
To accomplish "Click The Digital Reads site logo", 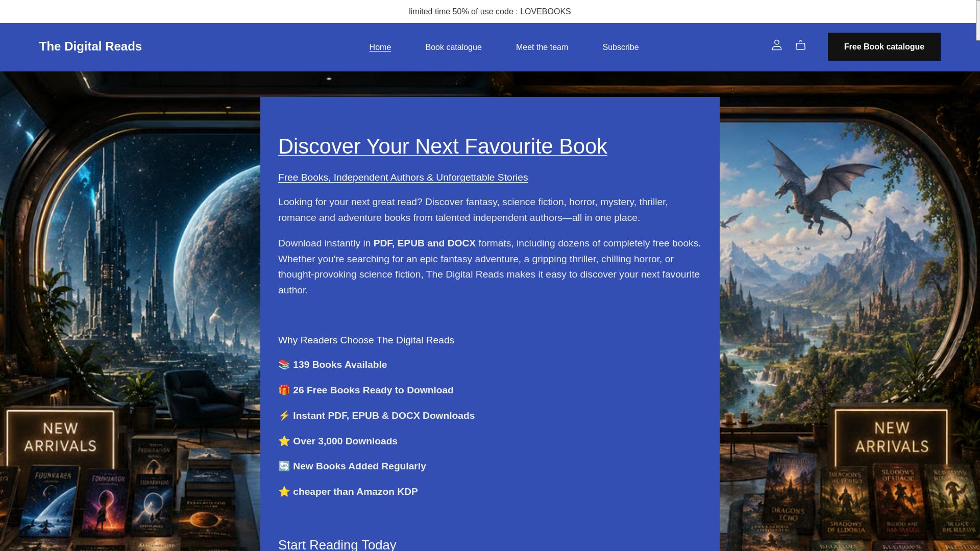I will [x=90, y=46].
